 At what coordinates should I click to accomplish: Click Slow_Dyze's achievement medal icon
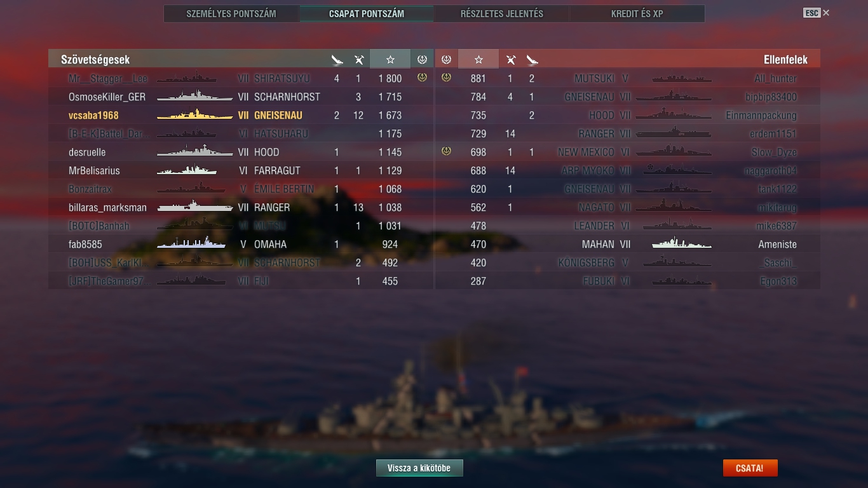(446, 152)
